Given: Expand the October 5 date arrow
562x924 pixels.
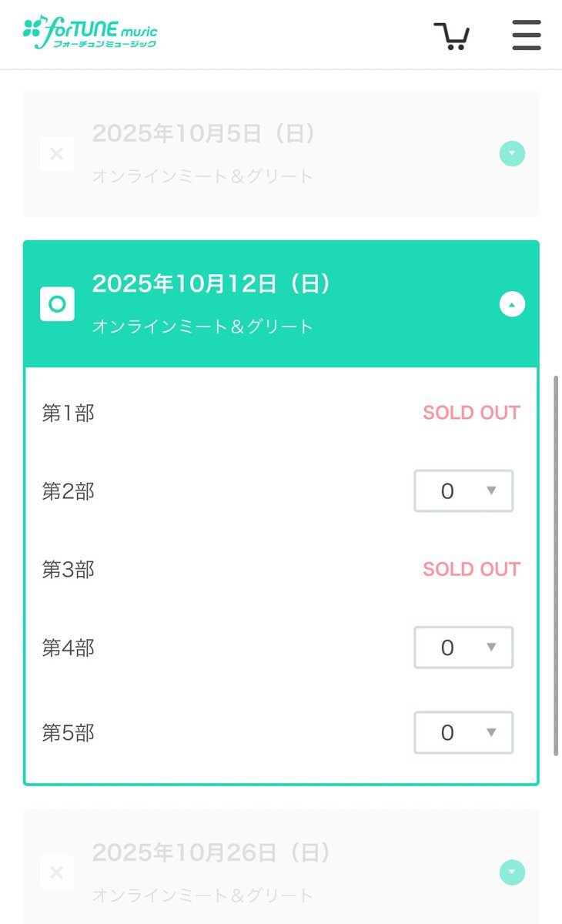Looking at the screenshot, I should pyautogui.click(x=512, y=154).
